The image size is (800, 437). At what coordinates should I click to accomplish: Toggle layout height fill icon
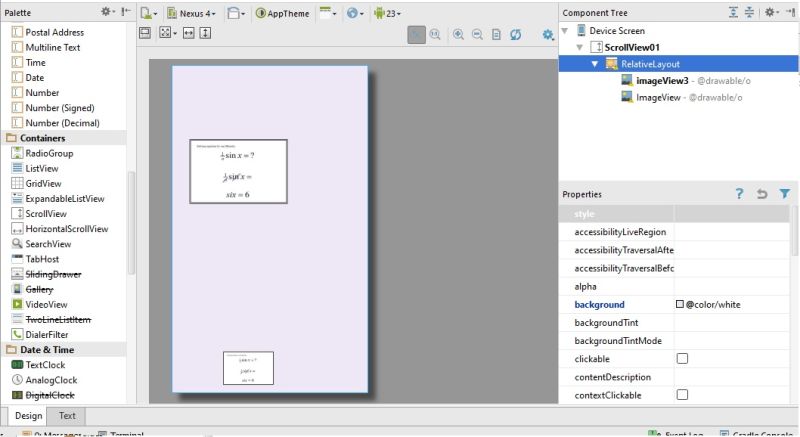pos(205,33)
